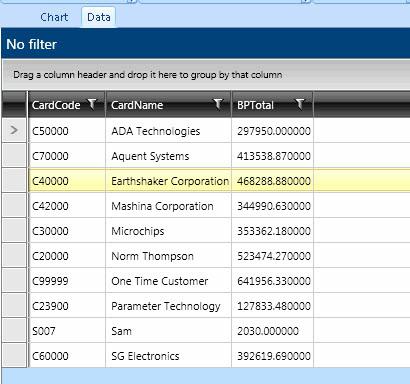Open the CardCode column filter icon
Viewport: 410px width, 384px height.
(92, 104)
